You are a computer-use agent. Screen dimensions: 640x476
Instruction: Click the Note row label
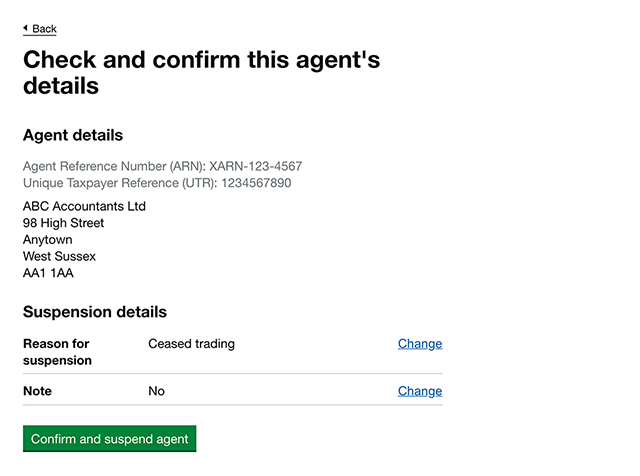click(37, 391)
